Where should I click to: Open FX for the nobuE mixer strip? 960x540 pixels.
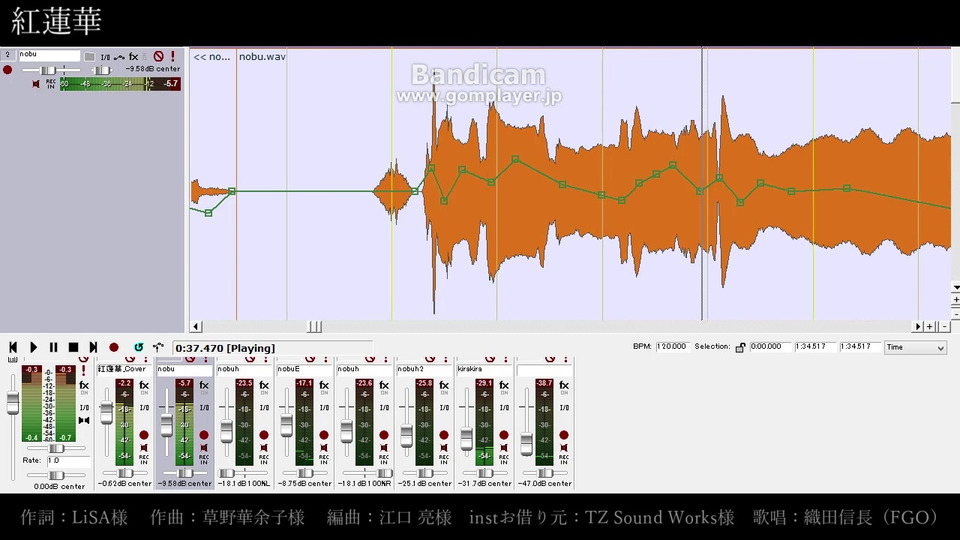pyautogui.click(x=324, y=386)
